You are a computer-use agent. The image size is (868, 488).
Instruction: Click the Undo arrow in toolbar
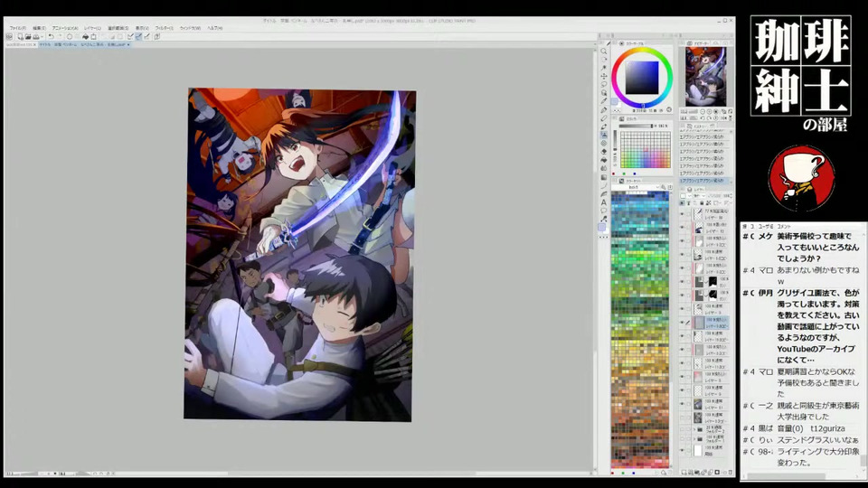click(52, 36)
